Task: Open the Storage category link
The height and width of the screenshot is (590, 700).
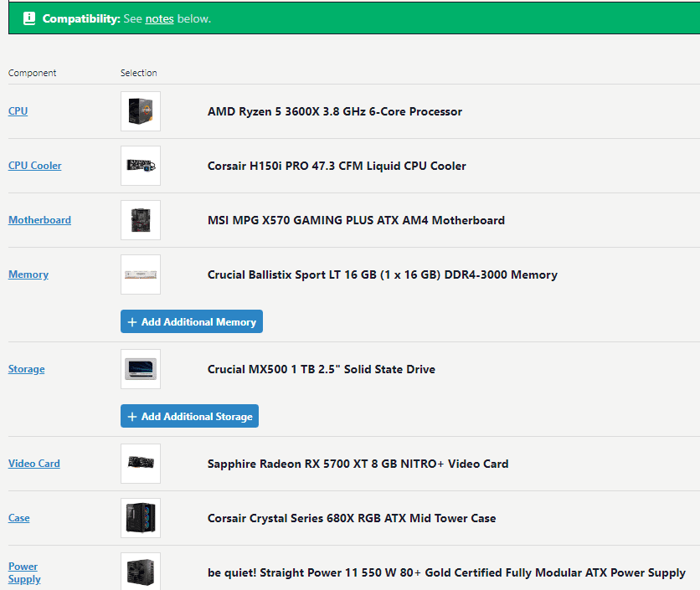Action: coord(26,369)
